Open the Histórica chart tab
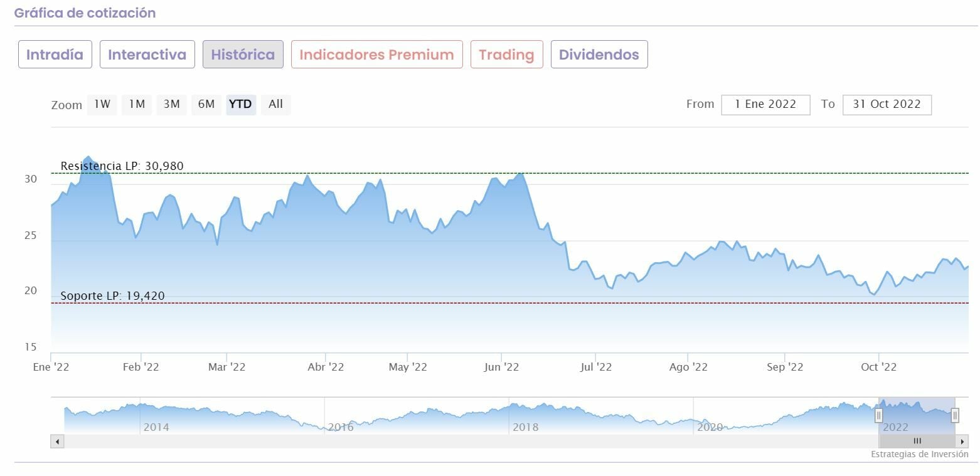Screen dimensions: 980x476 tap(243, 55)
